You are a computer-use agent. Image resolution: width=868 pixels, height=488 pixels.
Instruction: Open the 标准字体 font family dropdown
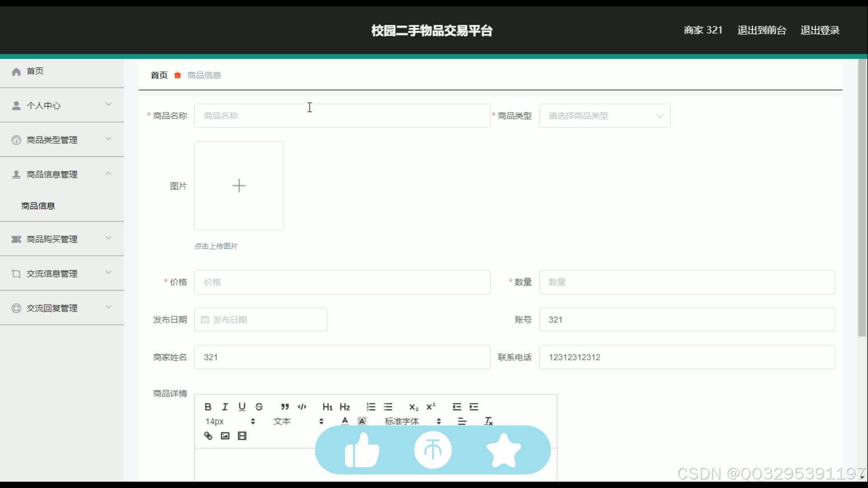coord(413,421)
